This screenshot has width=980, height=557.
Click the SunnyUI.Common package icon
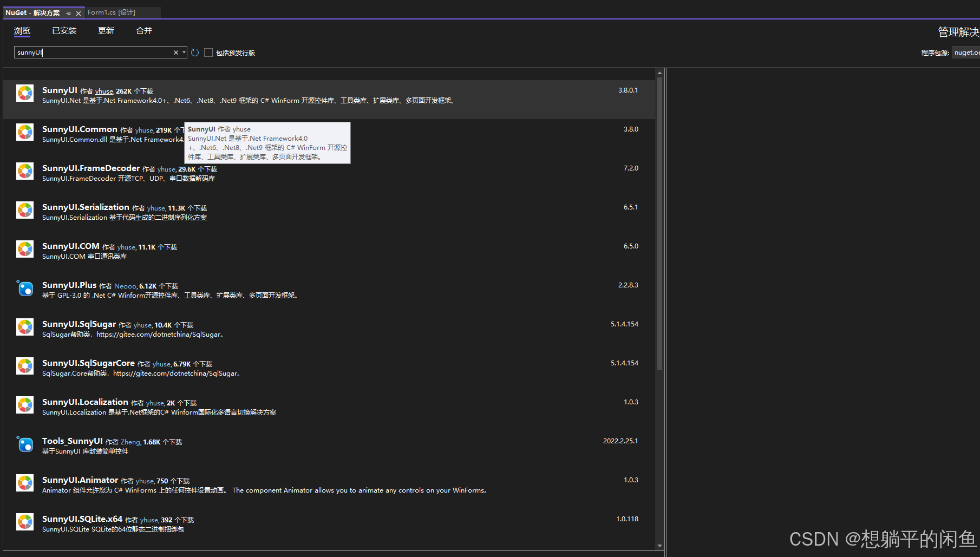pyautogui.click(x=25, y=132)
